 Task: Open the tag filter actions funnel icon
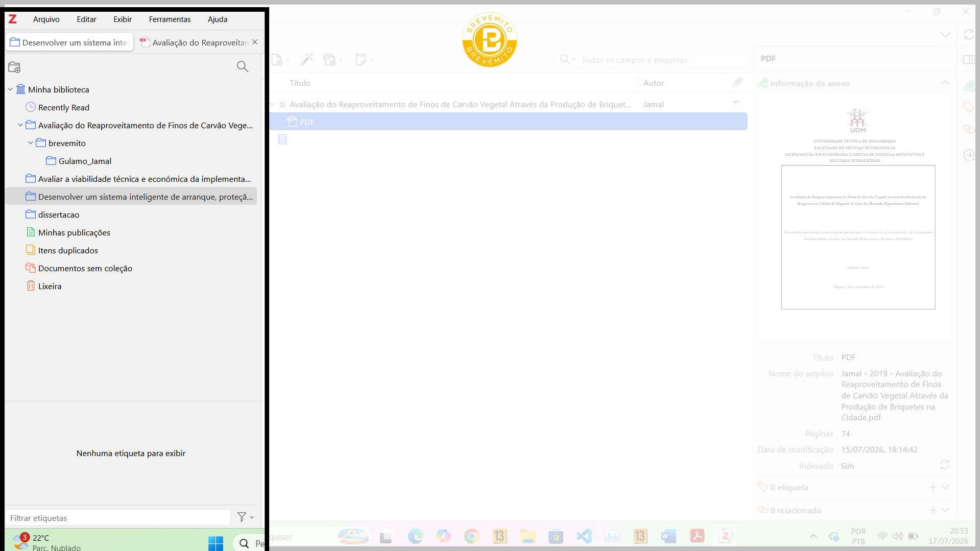[245, 517]
